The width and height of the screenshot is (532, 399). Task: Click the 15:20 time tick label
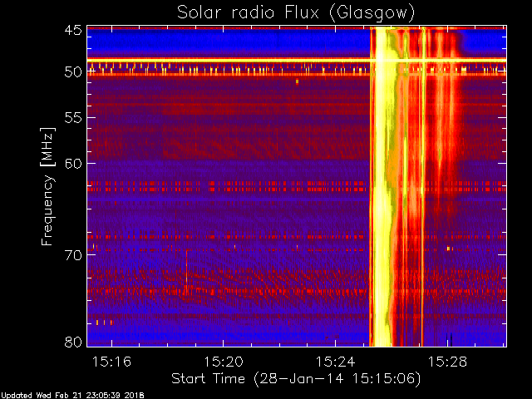(x=224, y=362)
